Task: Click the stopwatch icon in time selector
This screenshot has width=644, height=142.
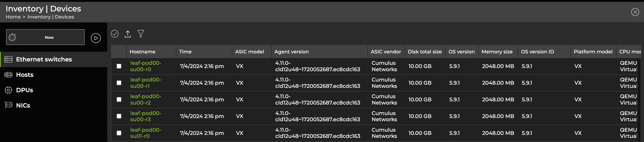Action: click(12, 37)
